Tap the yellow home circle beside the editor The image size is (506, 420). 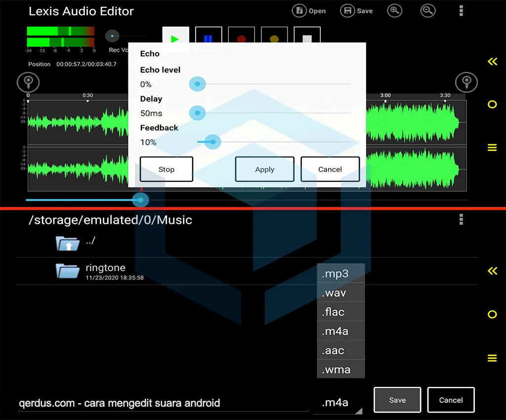(x=492, y=105)
